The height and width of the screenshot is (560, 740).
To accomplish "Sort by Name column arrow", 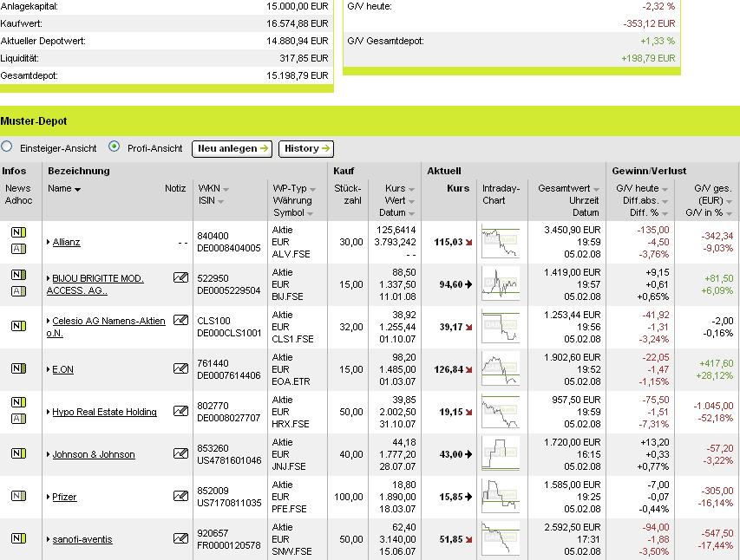I will (77, 189).
